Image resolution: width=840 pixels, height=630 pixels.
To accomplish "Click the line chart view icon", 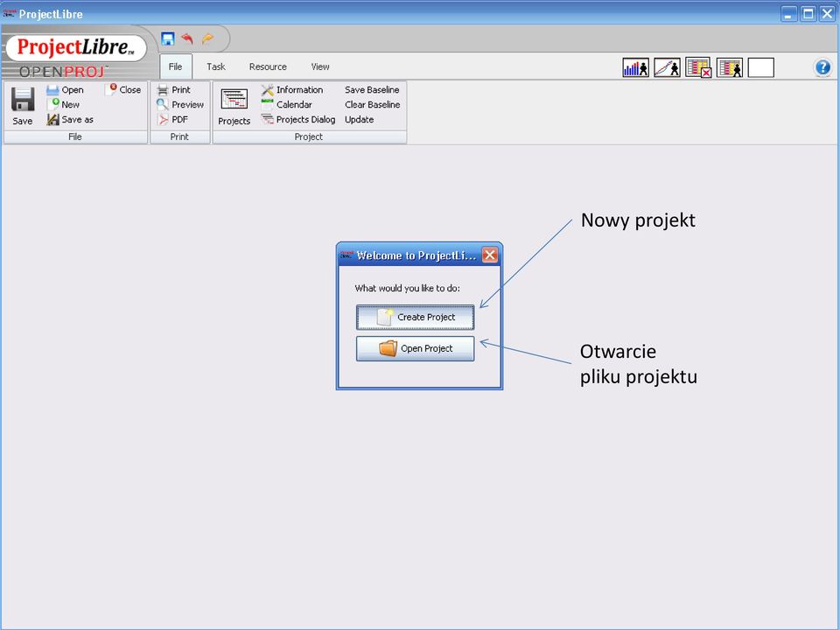I will click(667, 67).
